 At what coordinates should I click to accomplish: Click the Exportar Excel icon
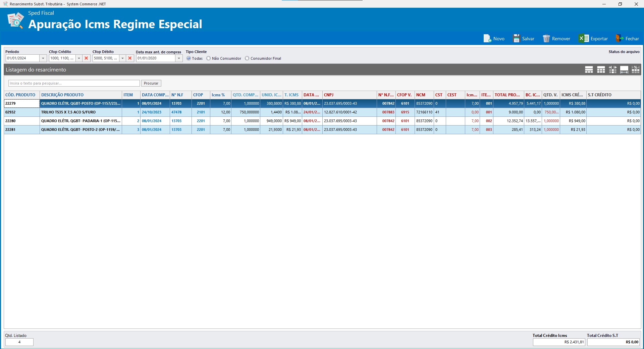click(x=583, y=38)
